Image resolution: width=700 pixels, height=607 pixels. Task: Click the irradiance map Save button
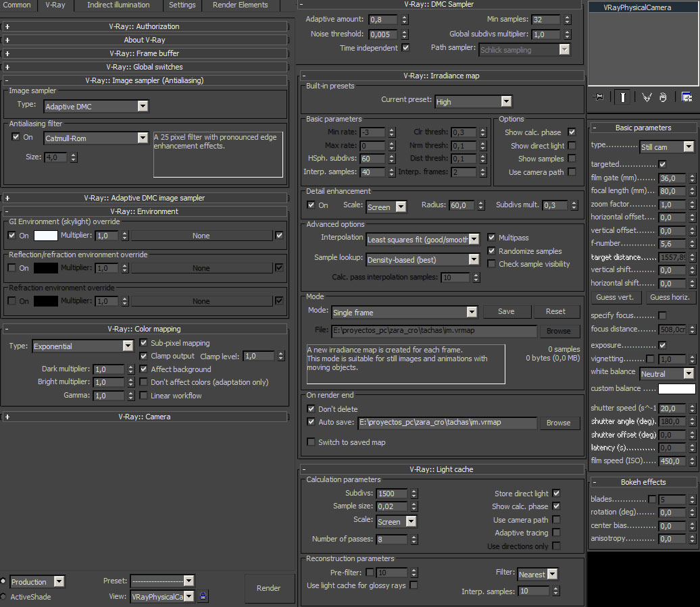506,311
